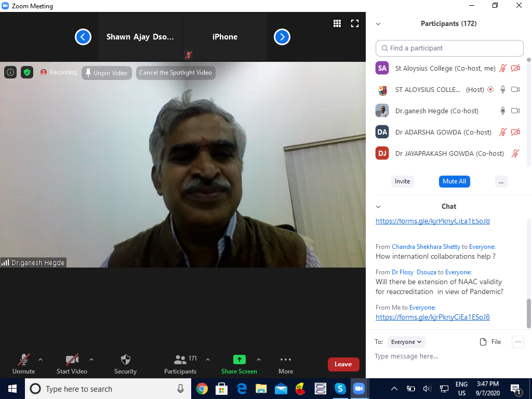Viewport: 532px width, 399px height.
Task: Start my video
Action: click(x=72, y=364)
